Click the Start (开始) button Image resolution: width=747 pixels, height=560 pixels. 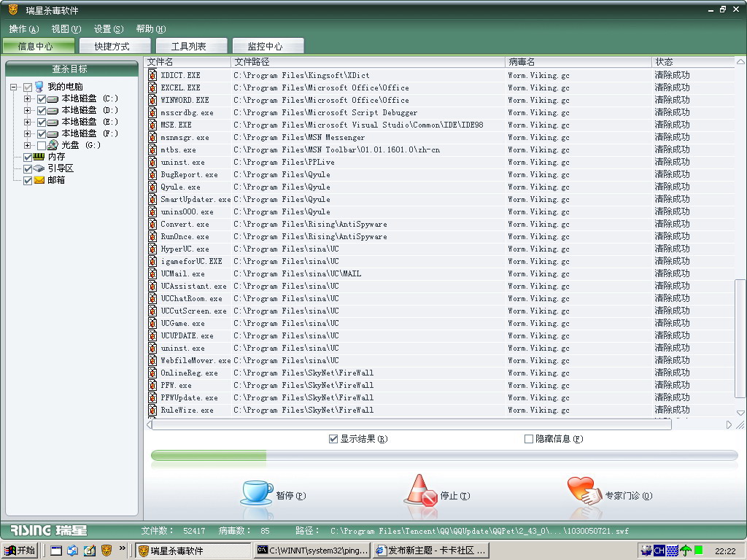click(20, 551)
